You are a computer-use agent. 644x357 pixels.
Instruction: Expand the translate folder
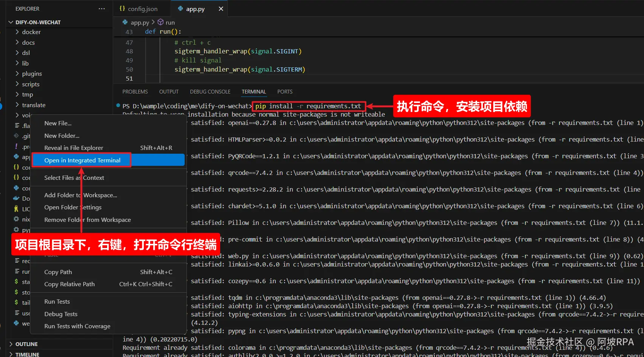(60, 105)
